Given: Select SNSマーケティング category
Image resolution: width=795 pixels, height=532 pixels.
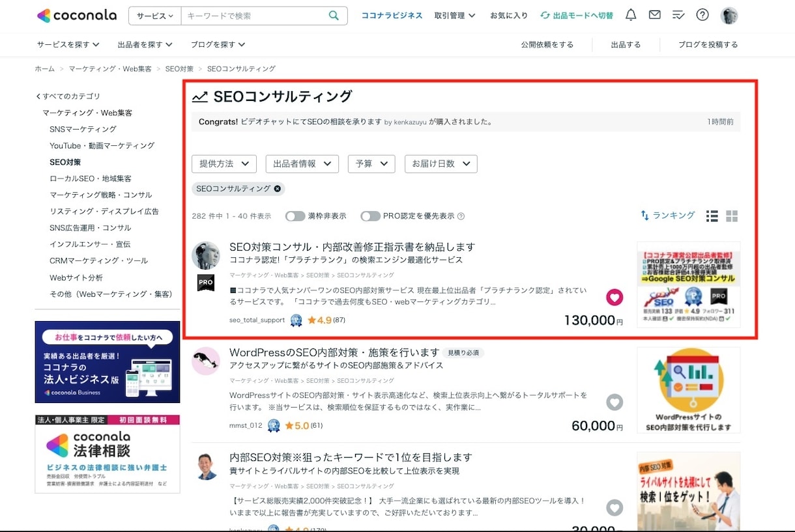Looking at the screenshot, I should [x=83, y=129].
